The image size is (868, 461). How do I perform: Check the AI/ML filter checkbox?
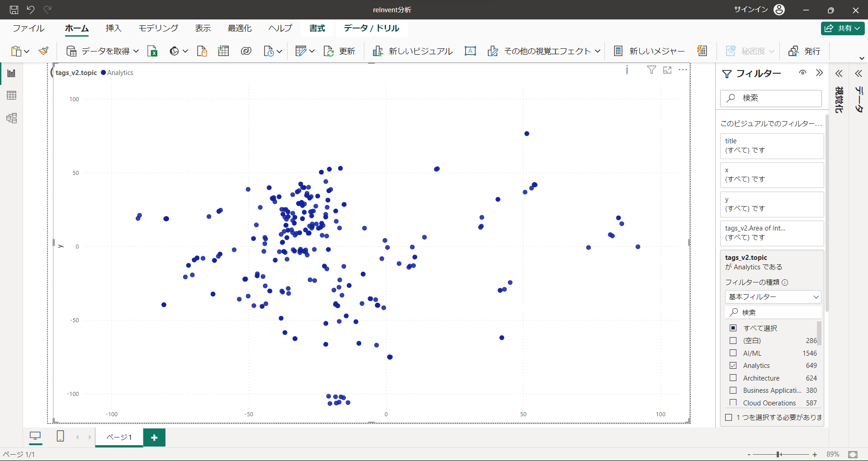click(733, 353)
